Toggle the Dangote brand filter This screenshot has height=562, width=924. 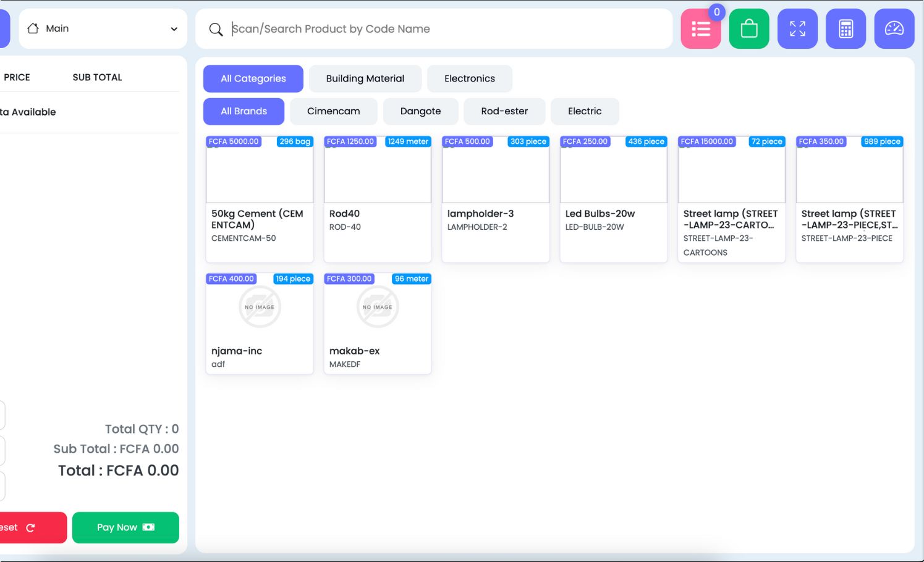tap(421, 111)
